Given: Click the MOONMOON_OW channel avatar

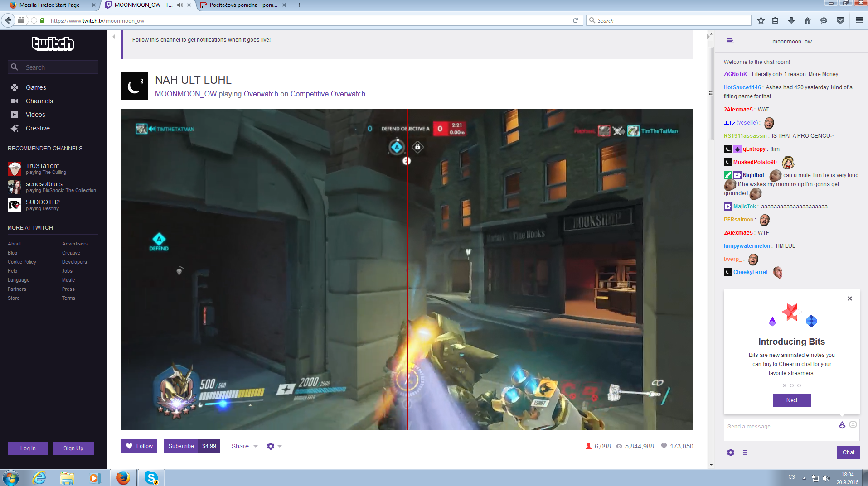Looking at the screenshot, I should [x=135, y=86].
